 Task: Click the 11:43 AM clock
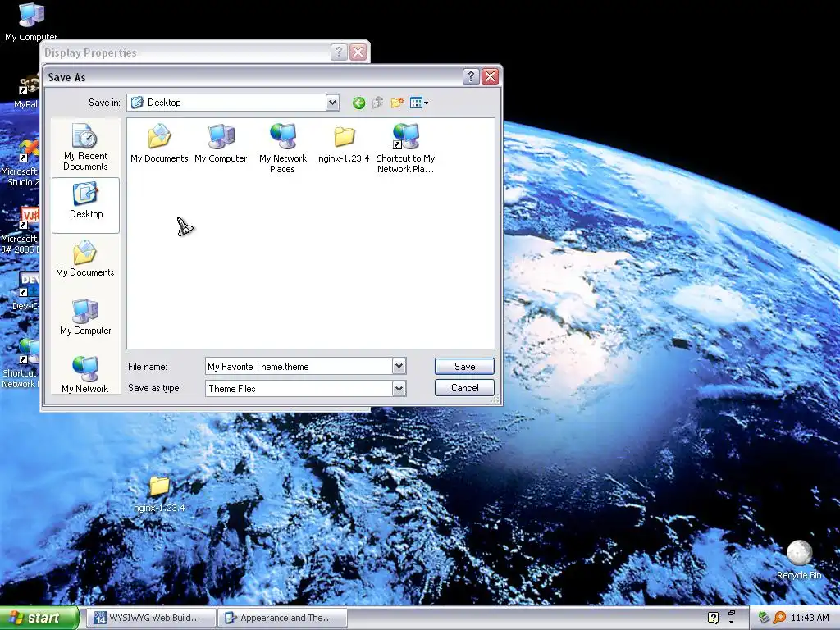click(810, 618)
